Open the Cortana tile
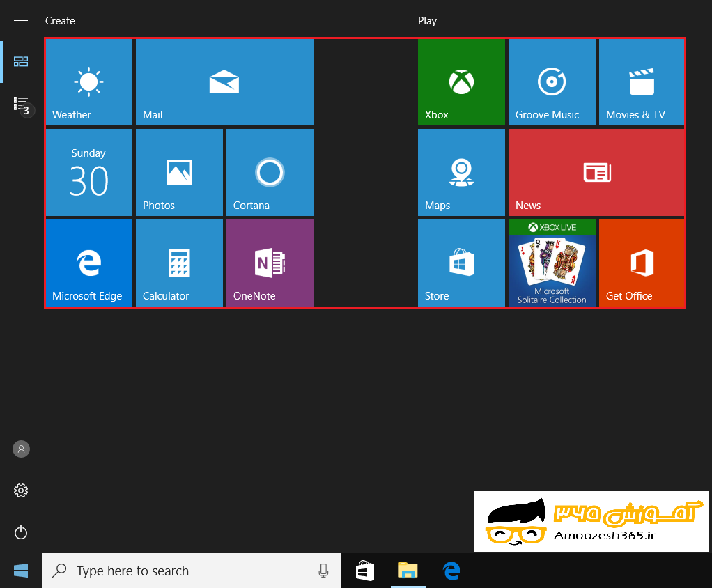 pos(270,173)
